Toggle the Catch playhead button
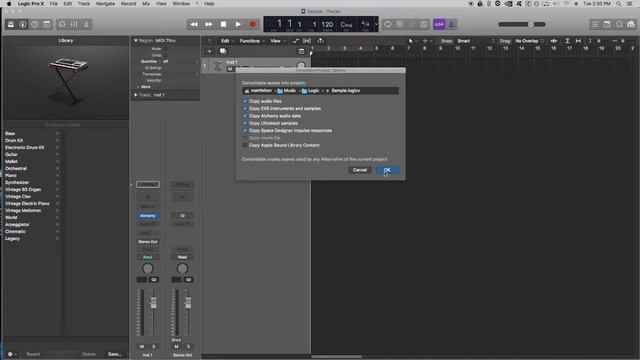Viewport: 640px width, 360px height. click(x=321, y=41)
